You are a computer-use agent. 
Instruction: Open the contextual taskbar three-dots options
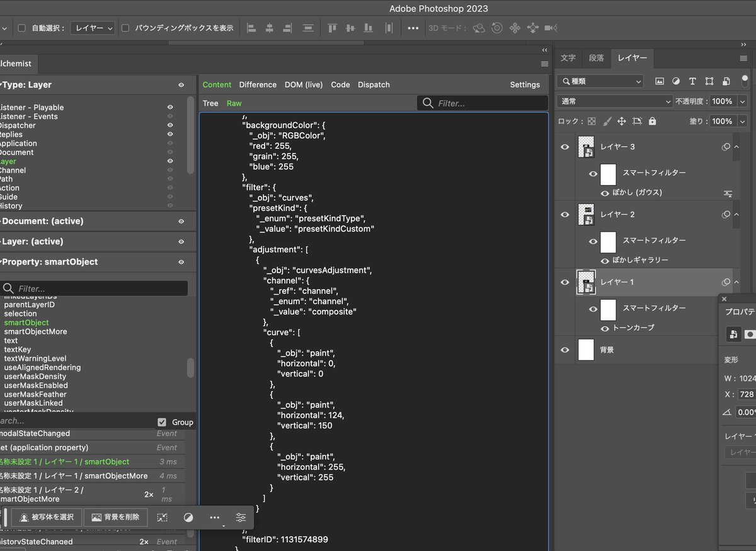tap(215, 517)
